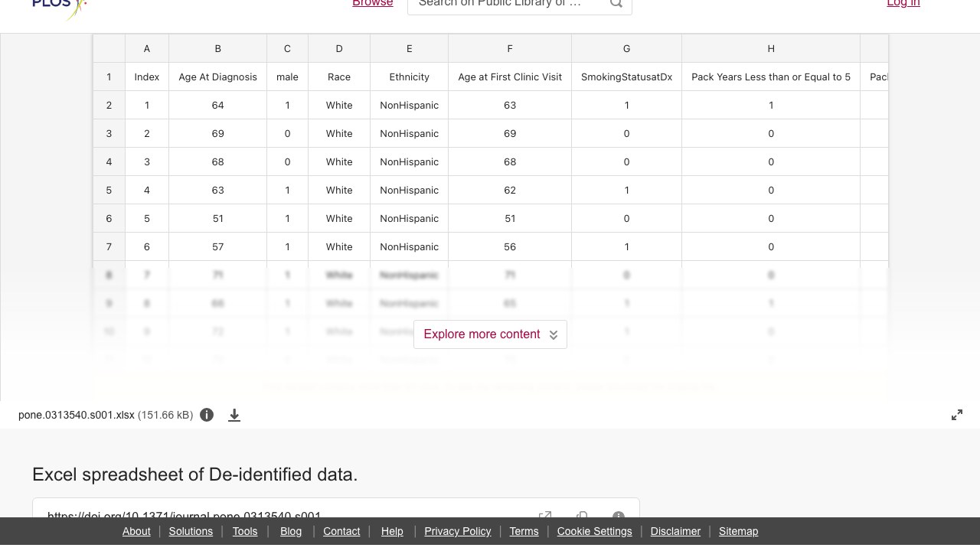Image resolution: width=980 pixels, height=551 pixels.
Task: Select Age at First Clinic Visit value 62
Action: (510, 190)
